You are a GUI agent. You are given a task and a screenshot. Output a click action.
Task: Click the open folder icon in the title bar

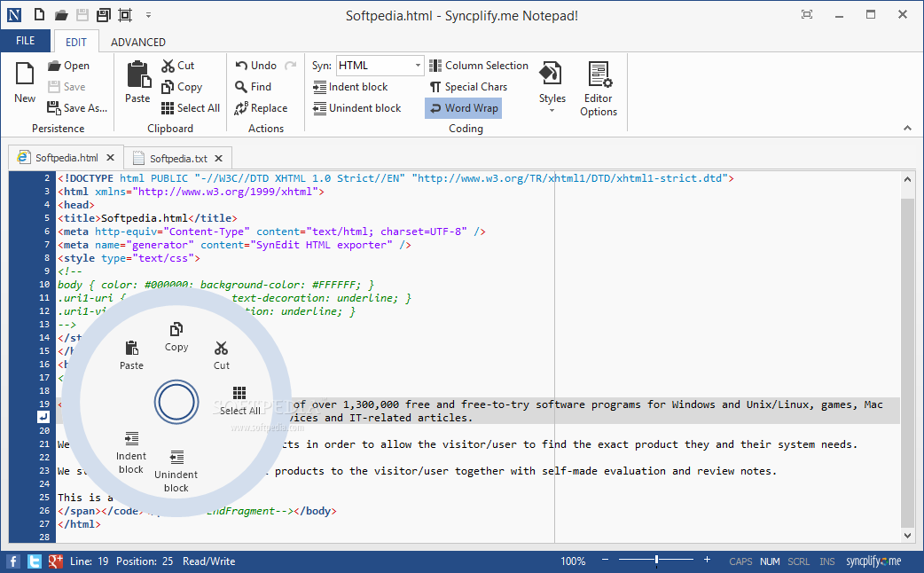coord(60,15)
